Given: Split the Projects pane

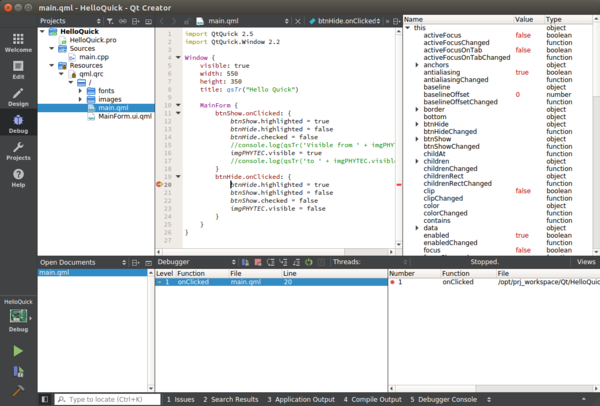Looking at the screenshot, I should point(135,21).
